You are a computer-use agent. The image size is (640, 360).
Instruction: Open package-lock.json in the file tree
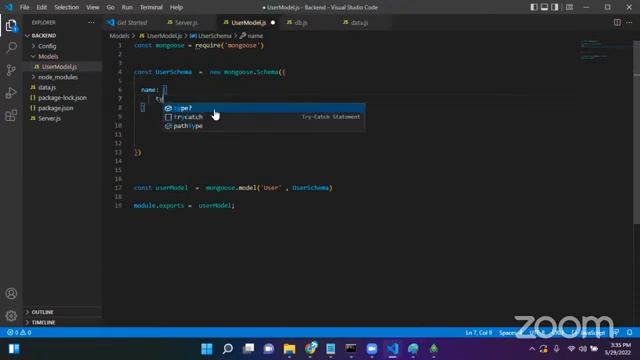(x=63, y=98)
